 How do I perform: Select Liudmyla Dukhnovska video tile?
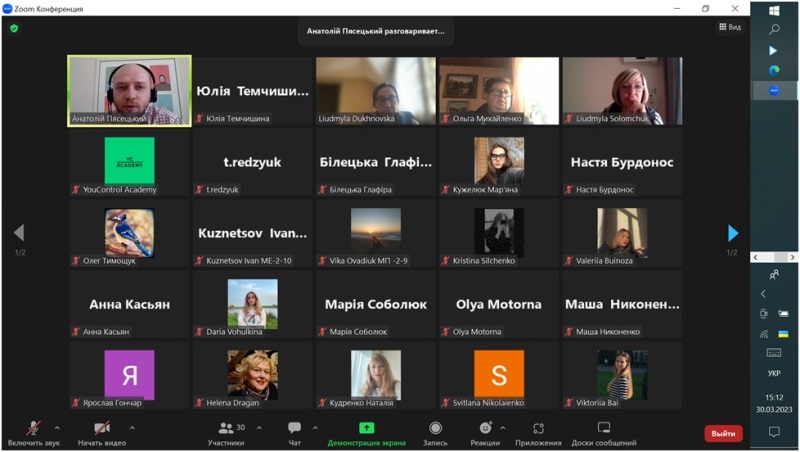pos(376,91)
